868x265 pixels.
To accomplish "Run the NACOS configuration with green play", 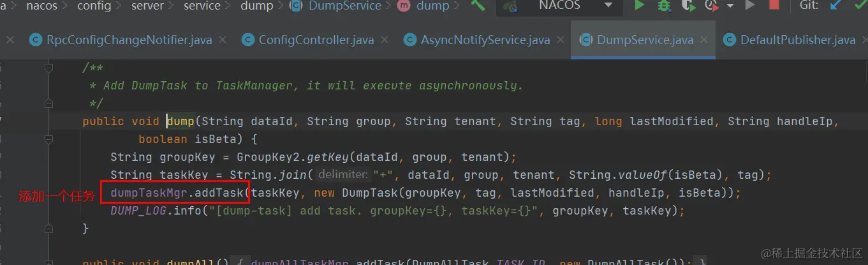I will click(x=639, y=6).
